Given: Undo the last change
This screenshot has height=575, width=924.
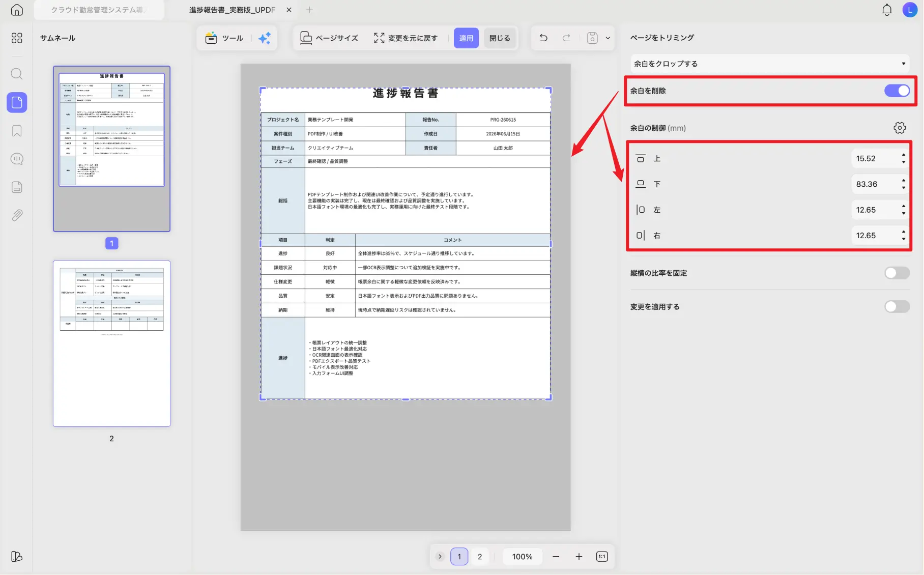Looking at the screenshot, I should pyautogui.click(x=543, y=38).
